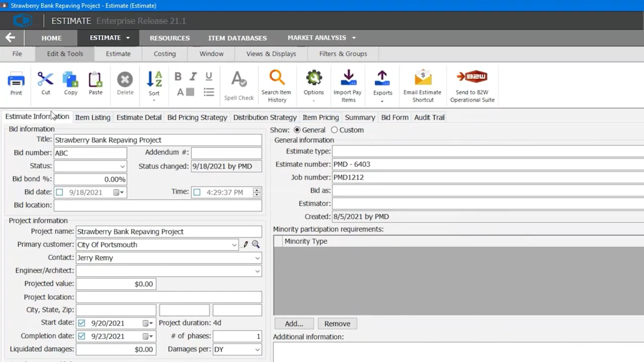This screenshot has height=362, width=644.
Task: Increment the Time field with the stepper
Action: 257,190
